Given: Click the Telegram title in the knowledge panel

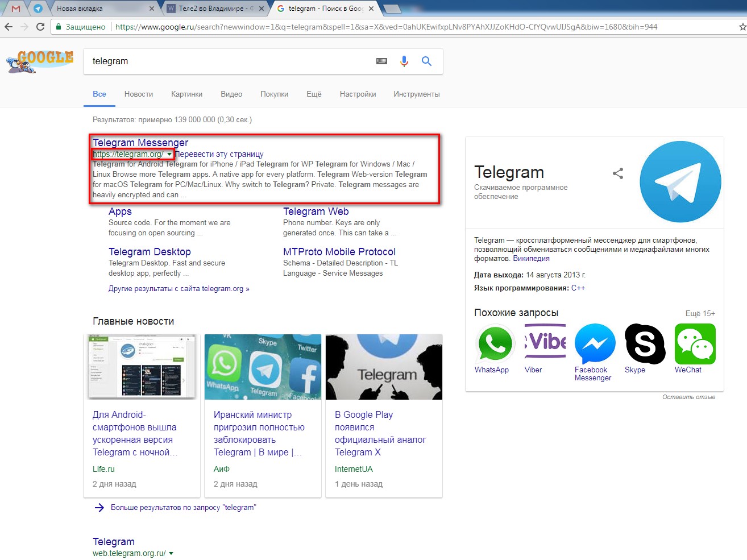Looking at the screenshot, I should pos(509,172).
